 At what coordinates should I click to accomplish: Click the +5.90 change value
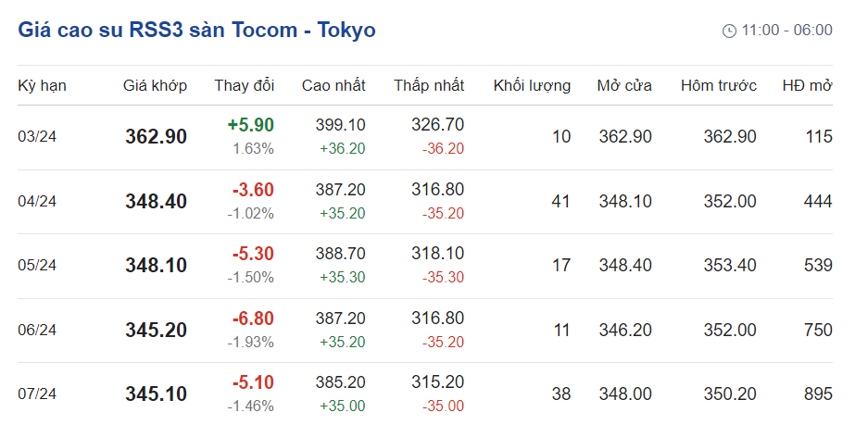click(250, 125)
